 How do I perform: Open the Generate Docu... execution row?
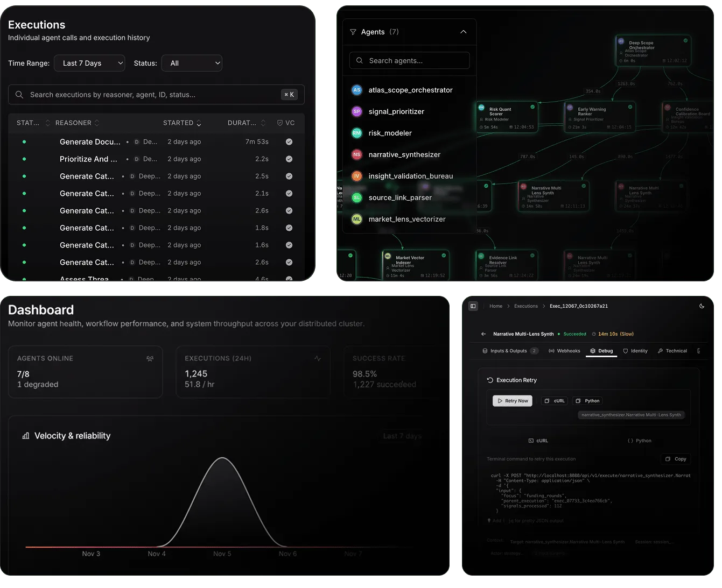point(156,142)
